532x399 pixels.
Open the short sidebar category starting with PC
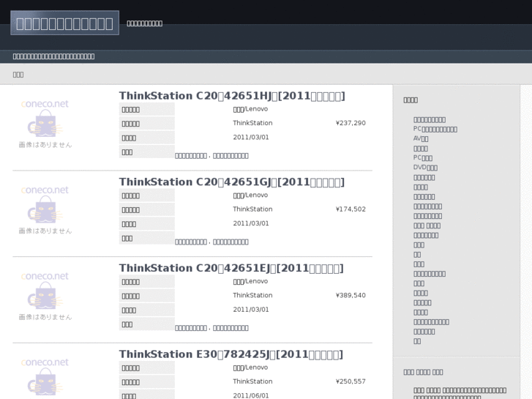coord(423,158)
